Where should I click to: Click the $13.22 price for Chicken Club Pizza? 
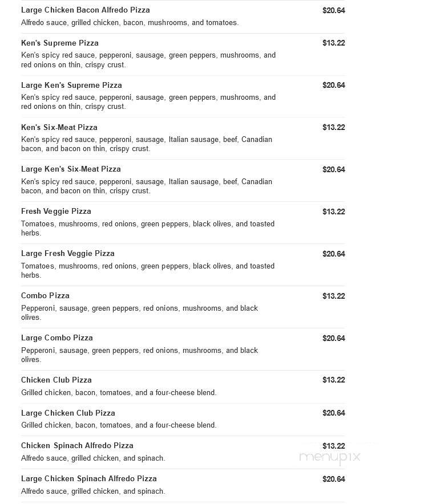tap(334, 380)
